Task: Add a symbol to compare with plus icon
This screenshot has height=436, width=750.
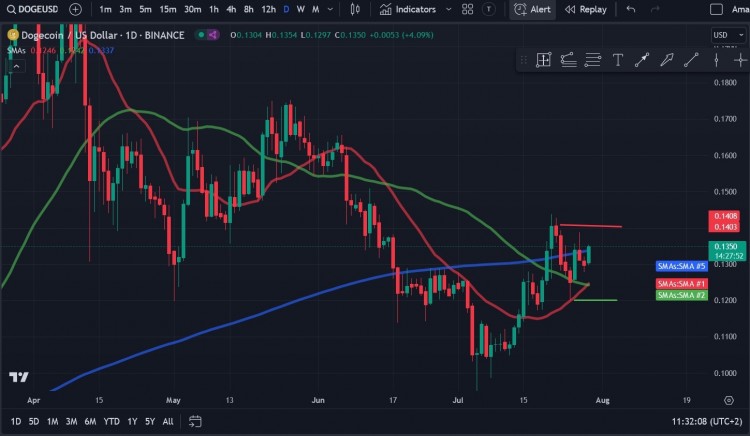Action: click(75, 9)
